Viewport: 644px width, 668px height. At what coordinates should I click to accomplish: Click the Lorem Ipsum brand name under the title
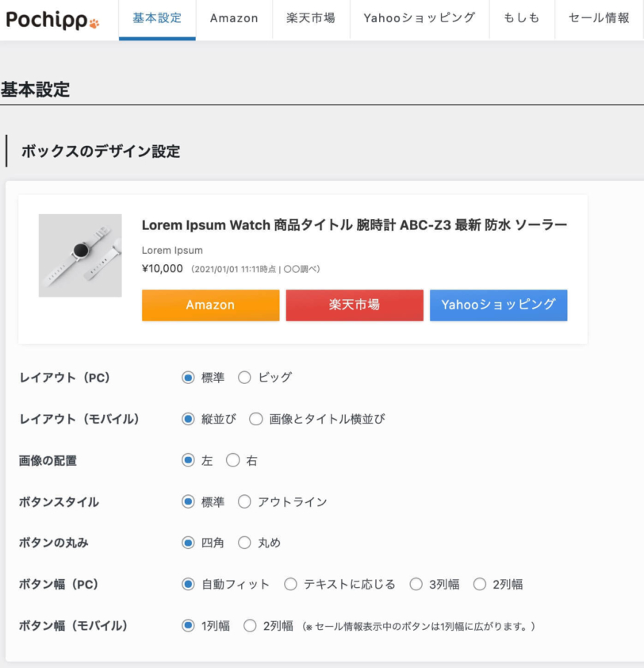tap(172, 251)
